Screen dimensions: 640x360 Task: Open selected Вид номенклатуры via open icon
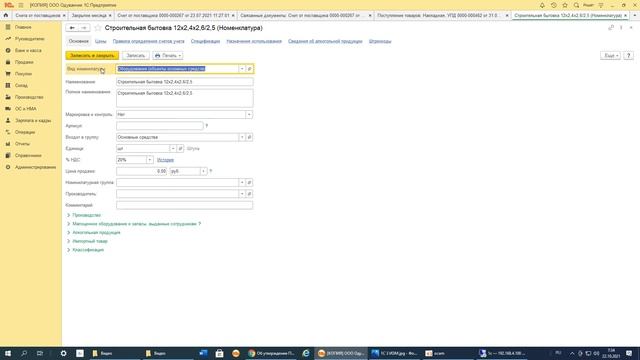click(x=249, y=69)
